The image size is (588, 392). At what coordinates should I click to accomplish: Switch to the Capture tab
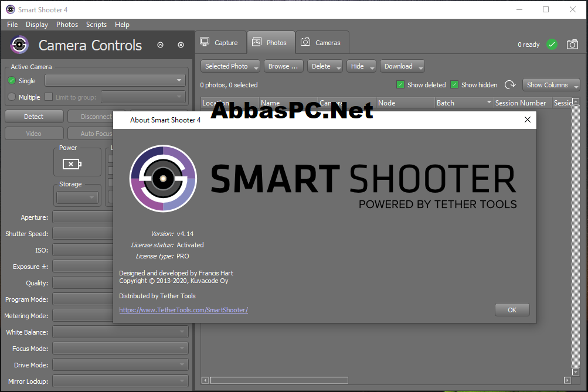click(x=220, y=42)
